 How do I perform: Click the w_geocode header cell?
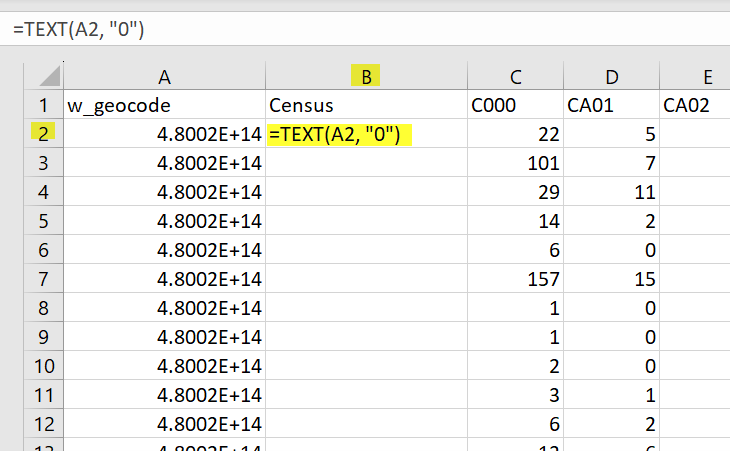(164, 105)
